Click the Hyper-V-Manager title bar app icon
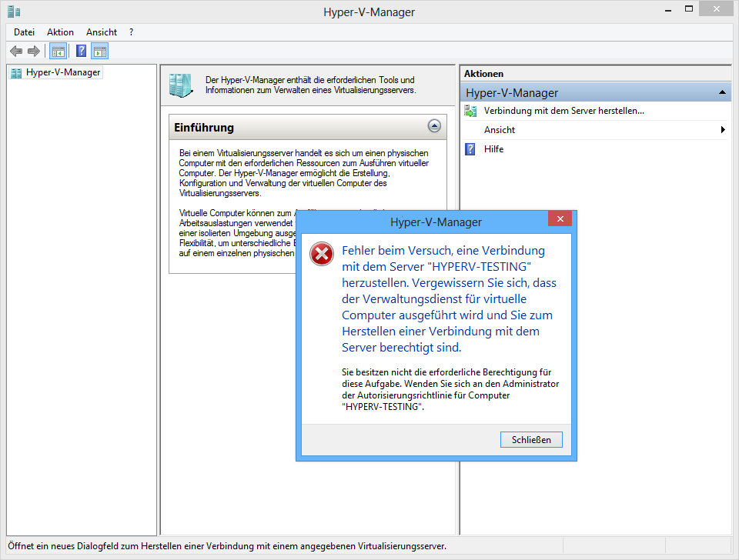Screen dimensions: 739x560 pos(14,12)
